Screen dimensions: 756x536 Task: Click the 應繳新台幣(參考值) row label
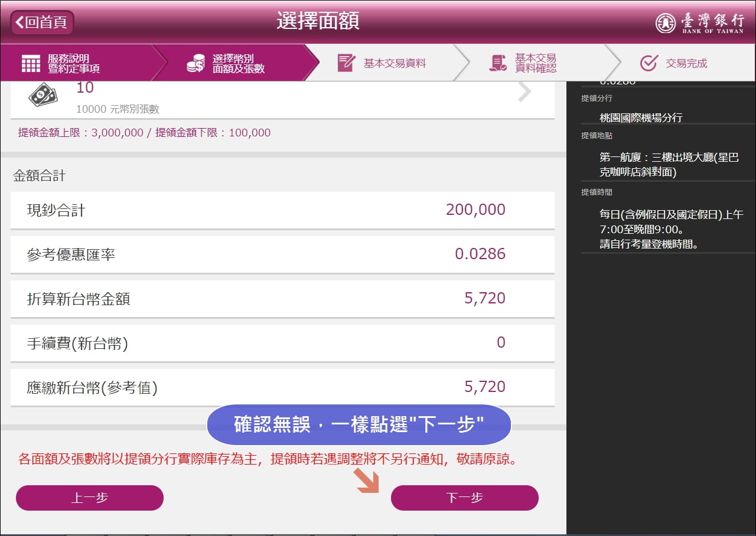[x=92, y=388]
